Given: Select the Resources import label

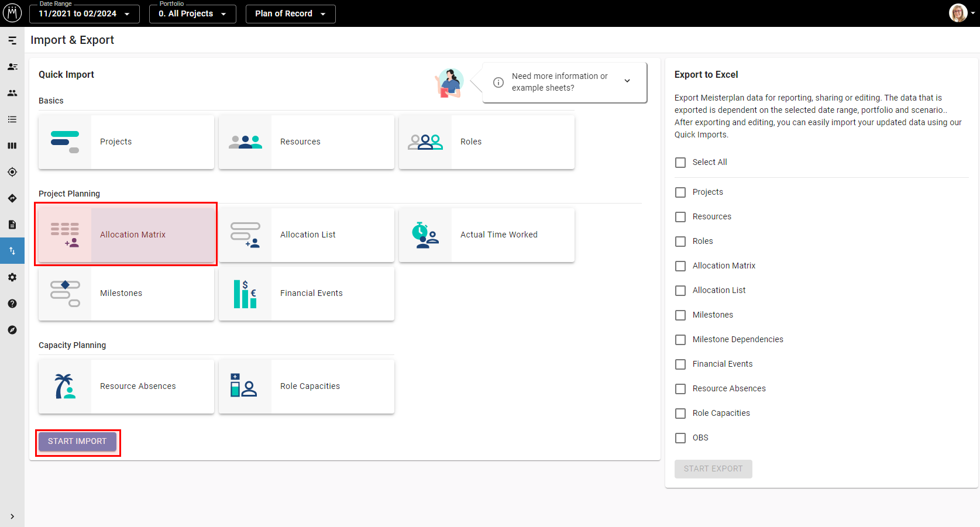Looking at the screenshot, I should coord(300,142).
